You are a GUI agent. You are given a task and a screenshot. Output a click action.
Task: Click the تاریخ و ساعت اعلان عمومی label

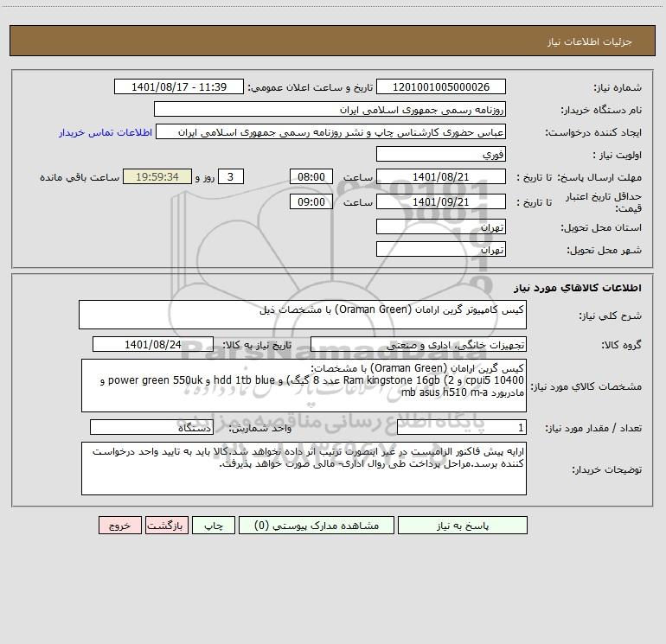(310, 87)
